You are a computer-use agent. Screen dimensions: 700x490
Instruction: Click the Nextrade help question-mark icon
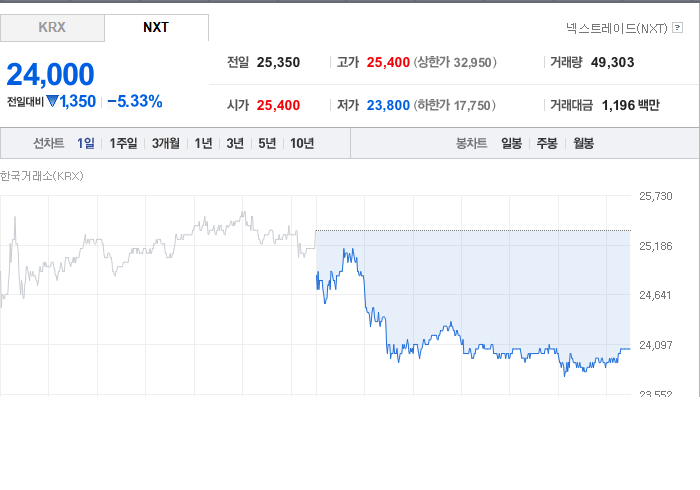[x=677, y=28]
